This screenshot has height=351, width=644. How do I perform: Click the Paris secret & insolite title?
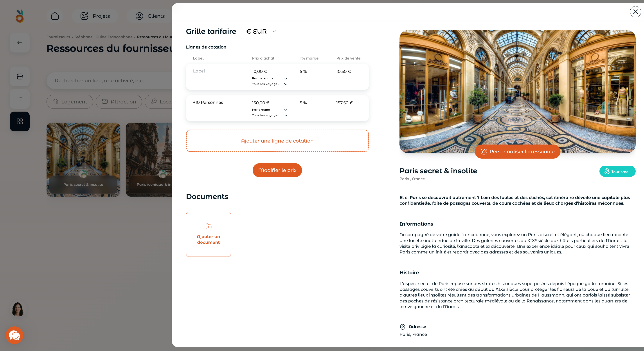pos(438,171)
